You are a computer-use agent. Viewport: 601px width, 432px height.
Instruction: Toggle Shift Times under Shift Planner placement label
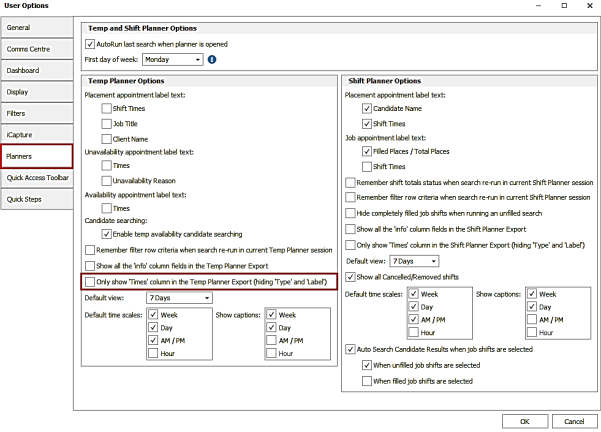click(x=367, y=124)
